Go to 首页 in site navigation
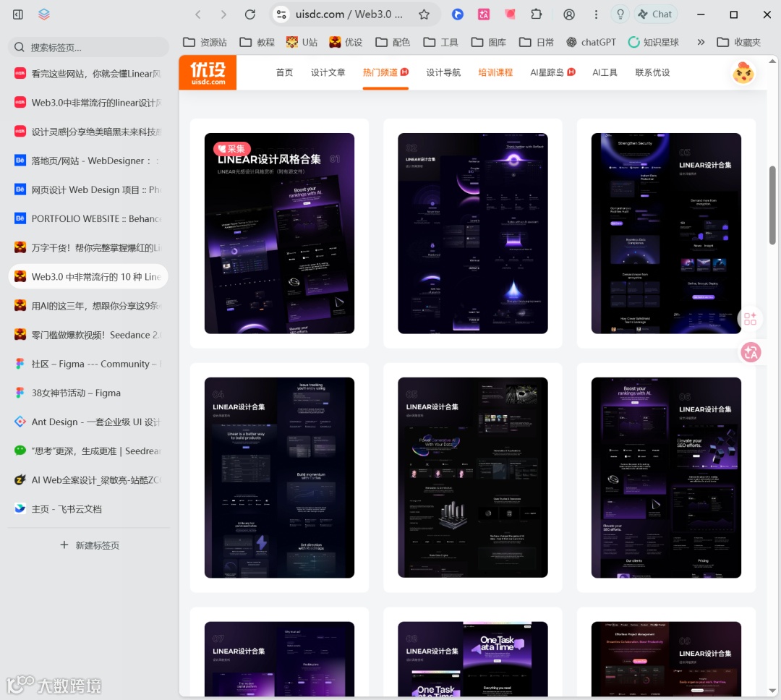781x700 pixels. tap(284, 73)
